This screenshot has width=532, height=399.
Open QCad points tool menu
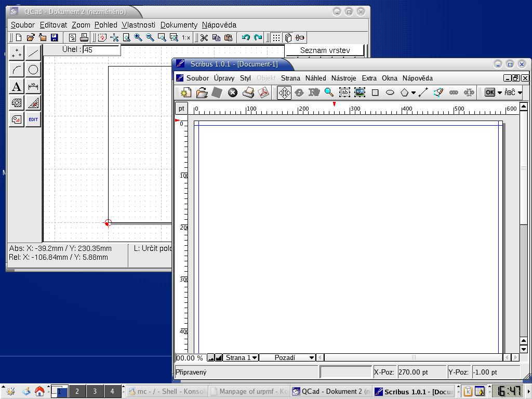tap(16, 53)
